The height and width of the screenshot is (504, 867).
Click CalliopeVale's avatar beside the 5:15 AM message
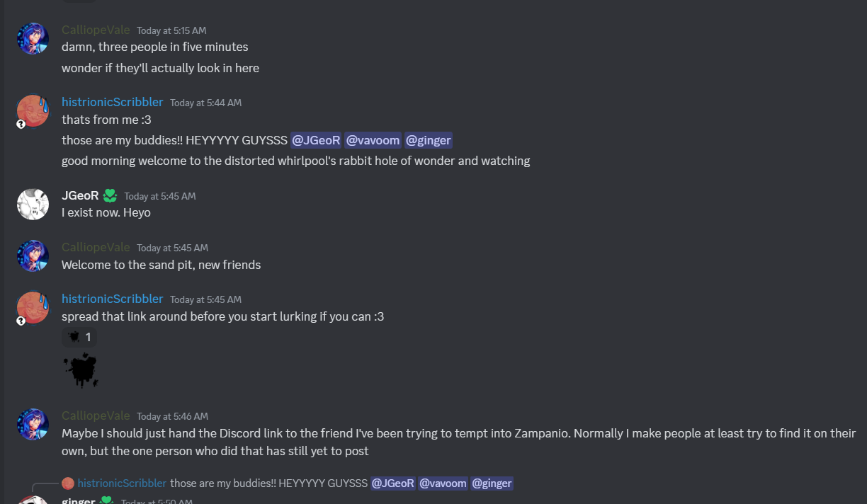pyautogui.click(x=33, y=38)
